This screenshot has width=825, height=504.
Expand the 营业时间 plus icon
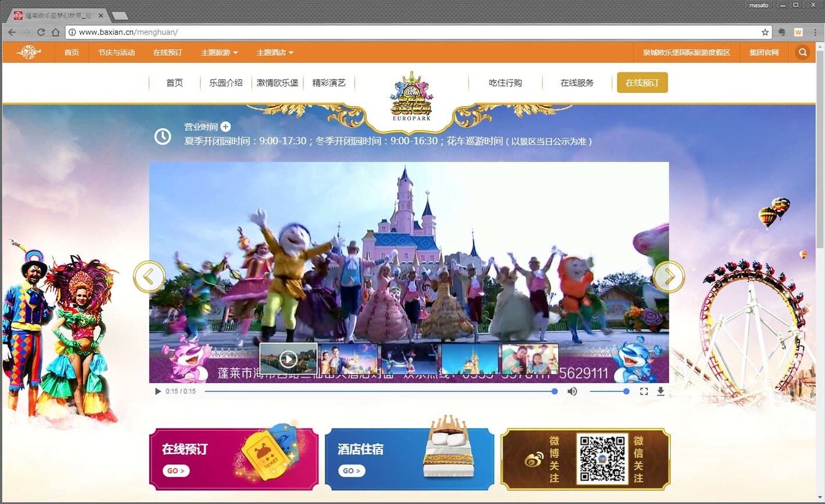[x=225, y=127]
